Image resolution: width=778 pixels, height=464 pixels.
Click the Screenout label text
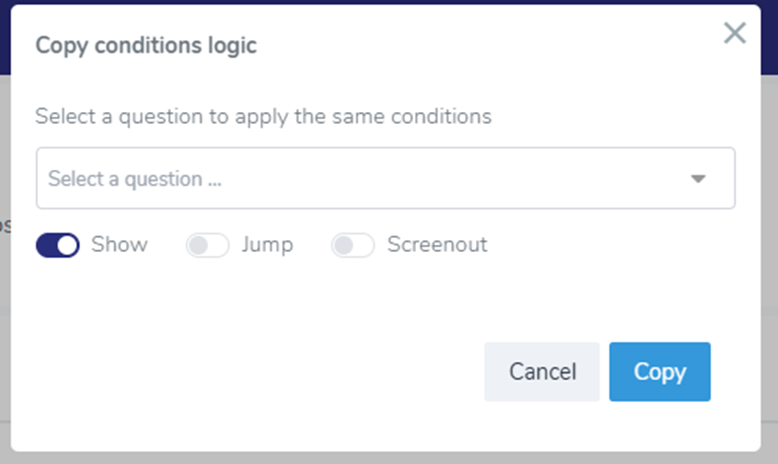[x=437, y=244]
